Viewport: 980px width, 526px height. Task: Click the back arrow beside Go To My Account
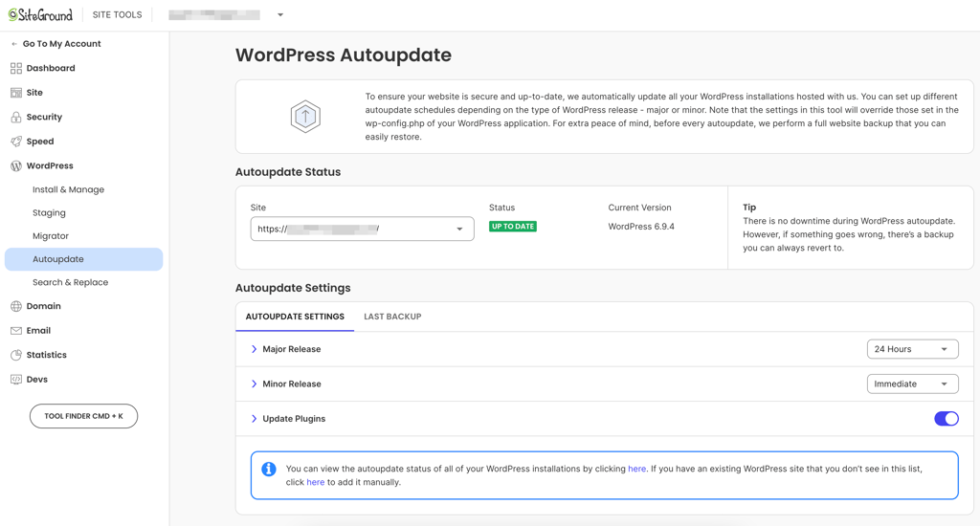click(14, 44)
